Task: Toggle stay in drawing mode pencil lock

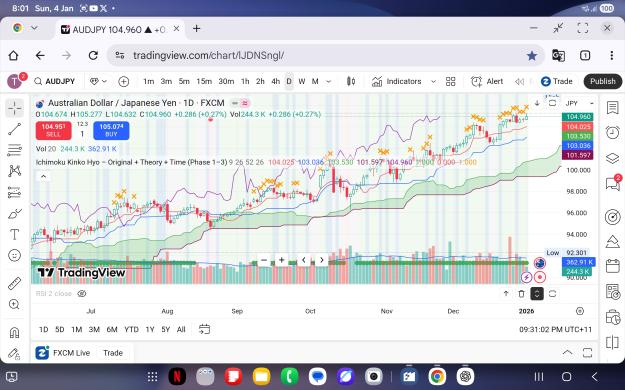Action: pyautogui.click(x=15, y=353)
